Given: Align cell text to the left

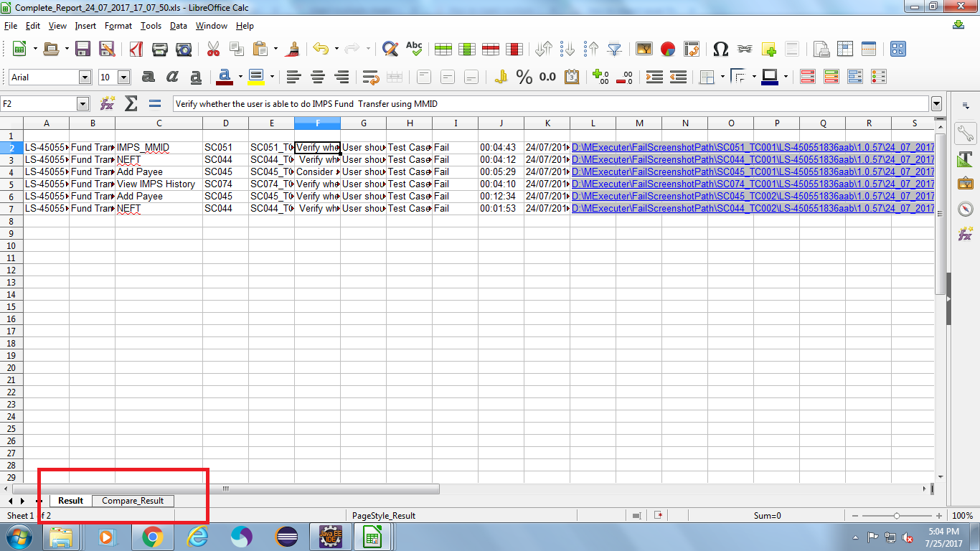Looking at the screenshot, I should point(293,77).
